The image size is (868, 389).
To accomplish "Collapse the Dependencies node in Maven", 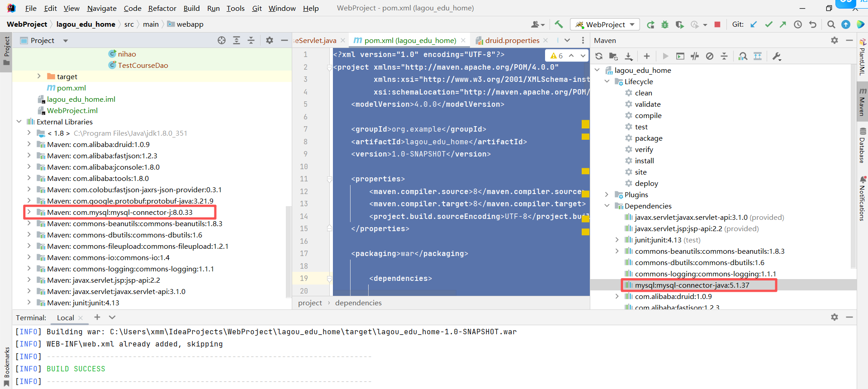I will click(x=607, y=206).
